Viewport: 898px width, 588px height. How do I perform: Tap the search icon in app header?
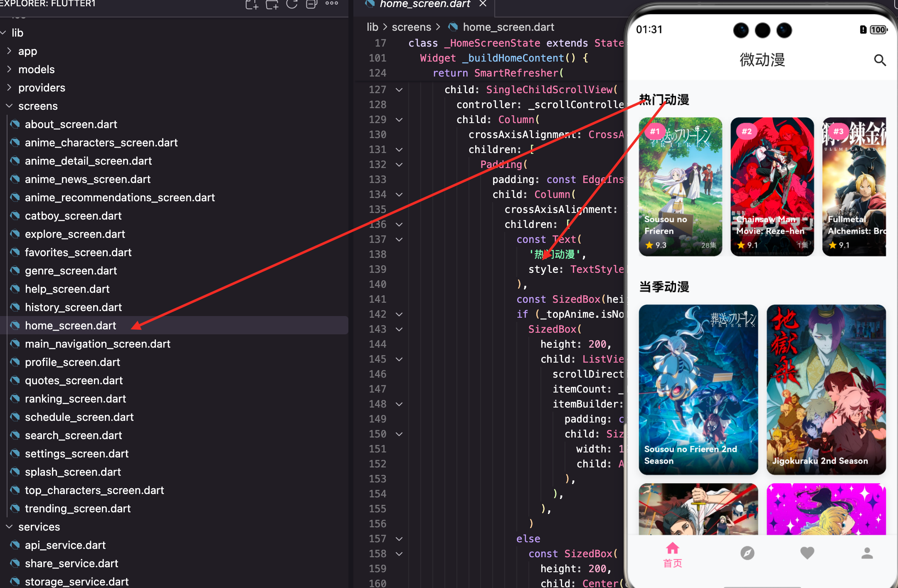point(880,60)
